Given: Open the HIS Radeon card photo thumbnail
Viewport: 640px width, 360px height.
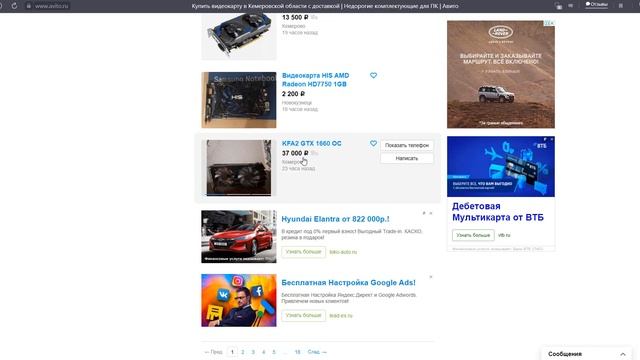Looking at the screenshot, I should tap(239, 100).
